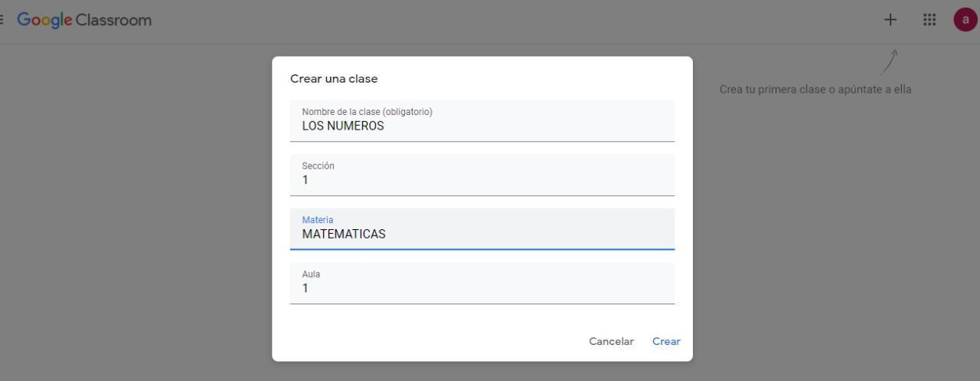Cancel the class creation dialog
The width and height of the screenshot is (980, 381).
(x=611, y=341)
